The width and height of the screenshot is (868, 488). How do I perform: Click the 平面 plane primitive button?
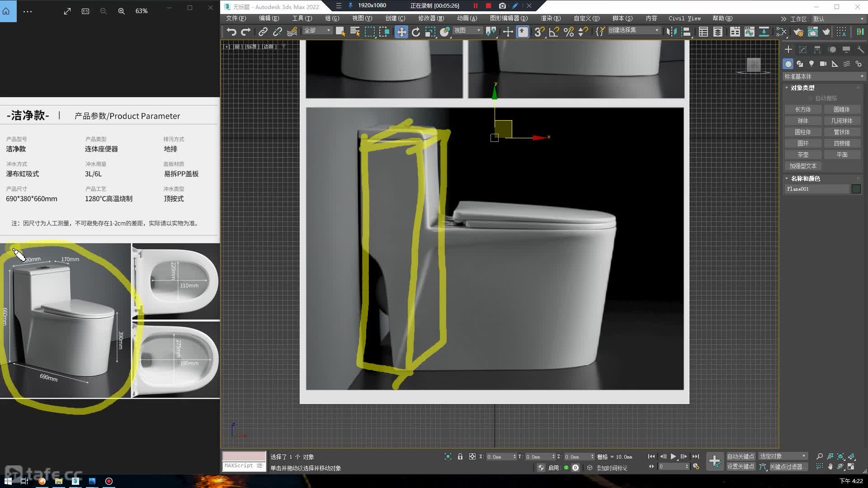coord(842,155)
